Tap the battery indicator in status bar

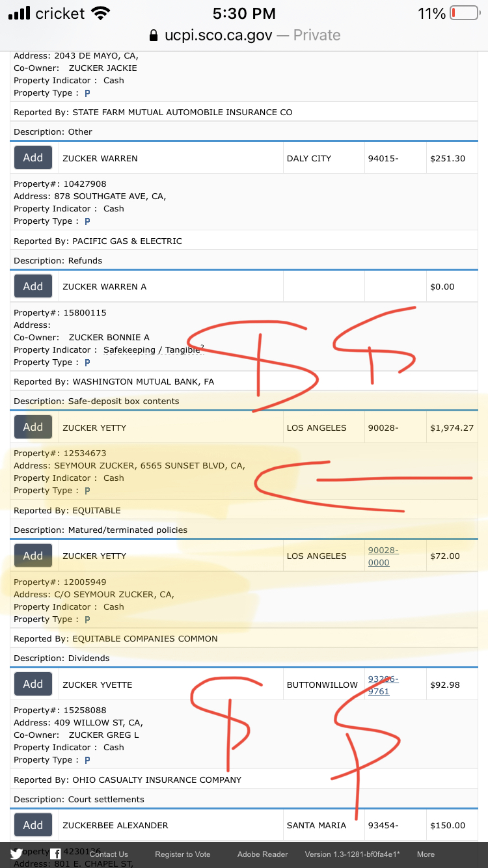(x=465, y=13)
